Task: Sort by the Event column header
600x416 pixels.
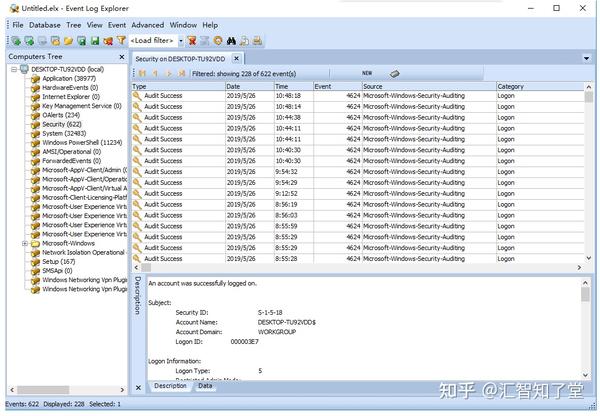Action: point(338,86)
